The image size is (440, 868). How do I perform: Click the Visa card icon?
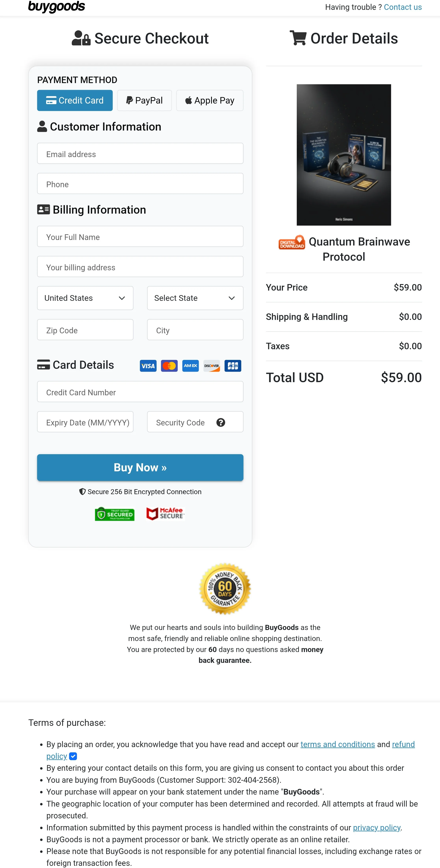coord(148,366)
